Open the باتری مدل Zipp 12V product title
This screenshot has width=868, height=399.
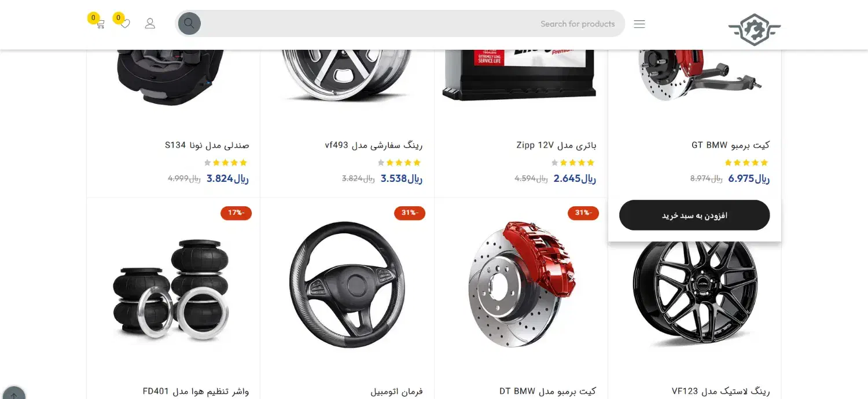pos(556,145)
